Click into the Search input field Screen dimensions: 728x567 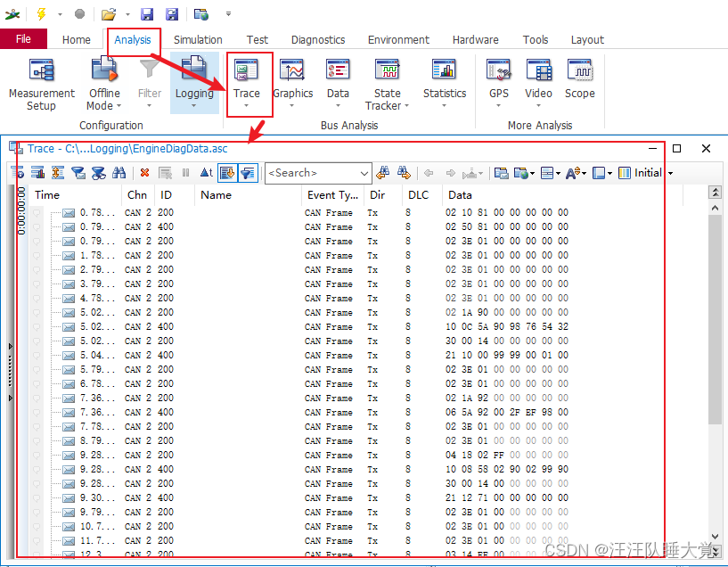pos(312,173)
